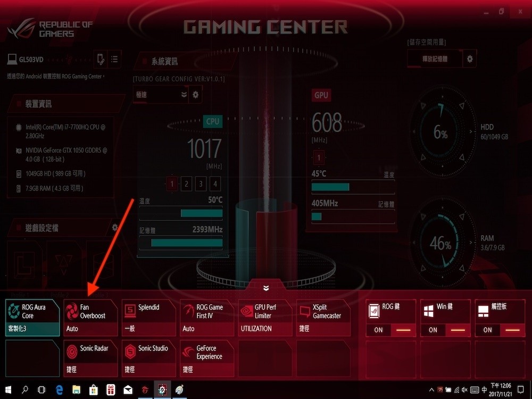Launch the XSplit Gamecaster shortcut

tap(323, 318)
